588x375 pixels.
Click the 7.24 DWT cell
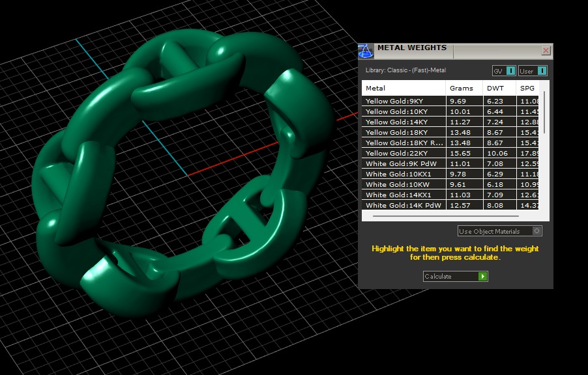[499, 122]
